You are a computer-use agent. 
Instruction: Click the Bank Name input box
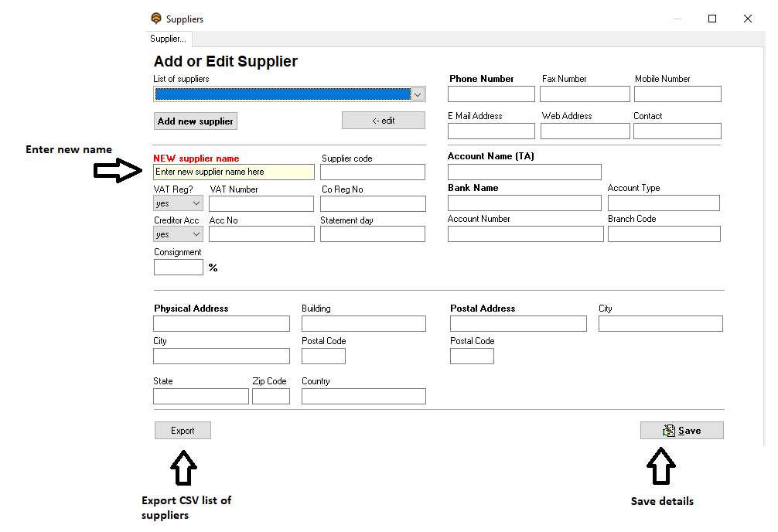[524, 203]
